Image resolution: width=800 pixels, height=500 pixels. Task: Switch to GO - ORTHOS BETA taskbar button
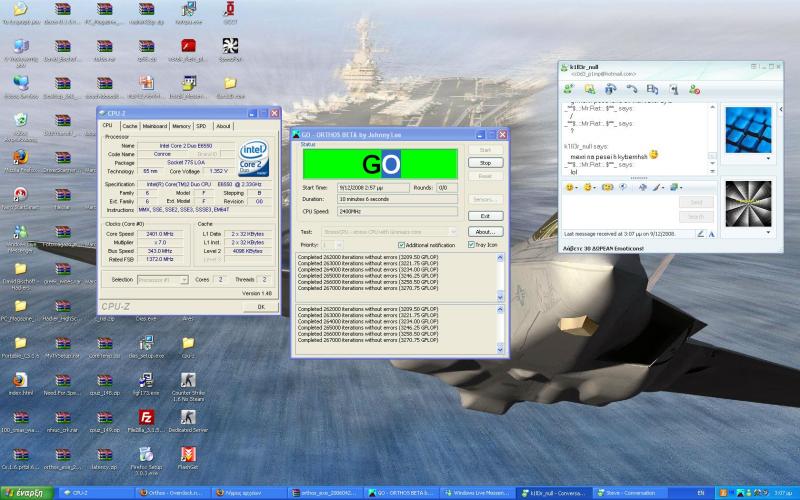[403, 493]
